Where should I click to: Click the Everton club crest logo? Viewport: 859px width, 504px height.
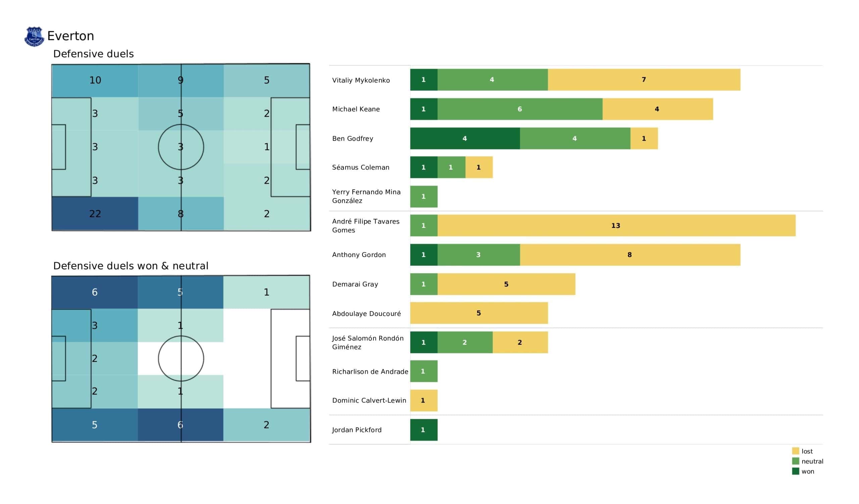(34, 37)
